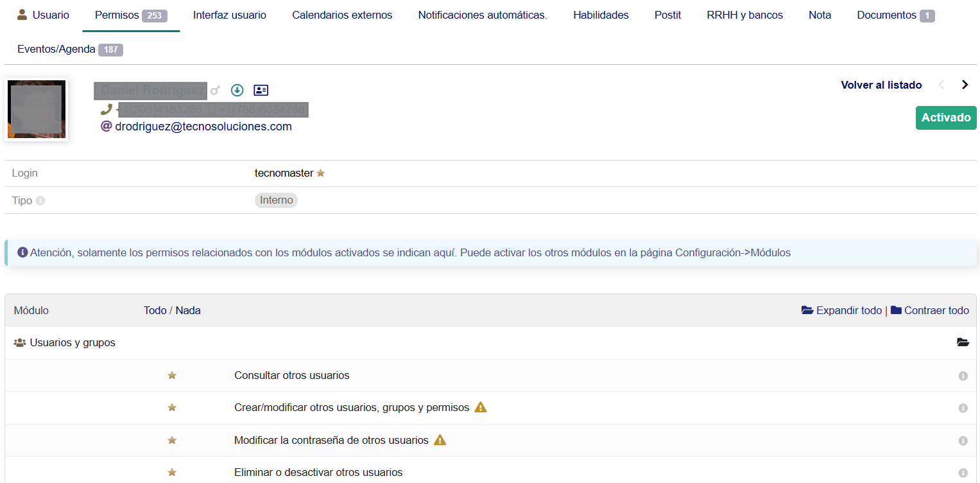The width and height of the screenshot is (980, 483).
Task: Click warning icon beside Modificar la contraseña
Action: (440, 440)
